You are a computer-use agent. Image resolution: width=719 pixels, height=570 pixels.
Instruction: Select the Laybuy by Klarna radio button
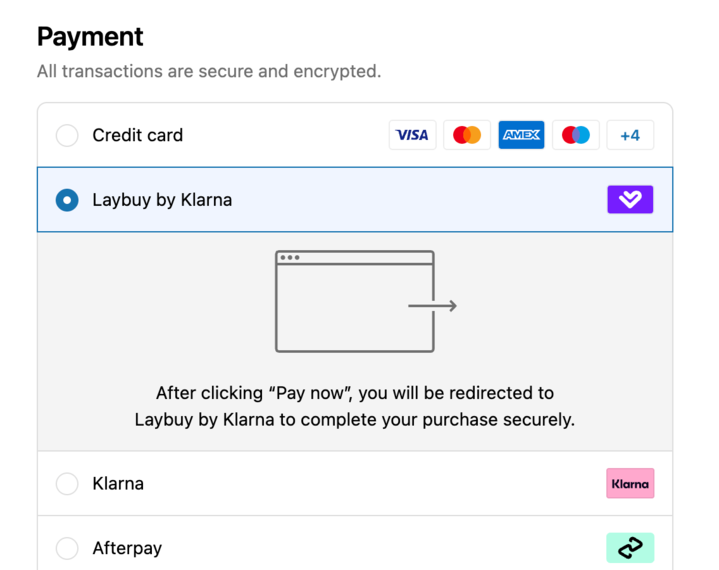(67, 200)
